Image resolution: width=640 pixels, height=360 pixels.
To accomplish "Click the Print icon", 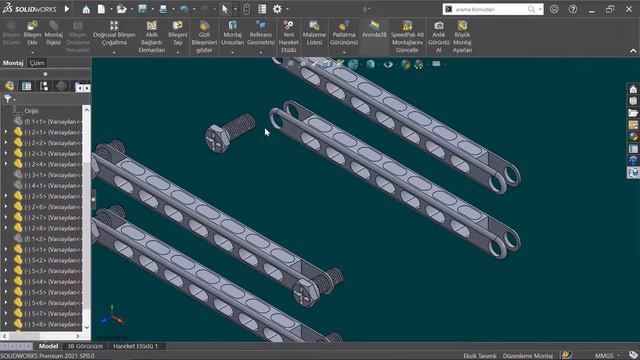I will (163, 9).
